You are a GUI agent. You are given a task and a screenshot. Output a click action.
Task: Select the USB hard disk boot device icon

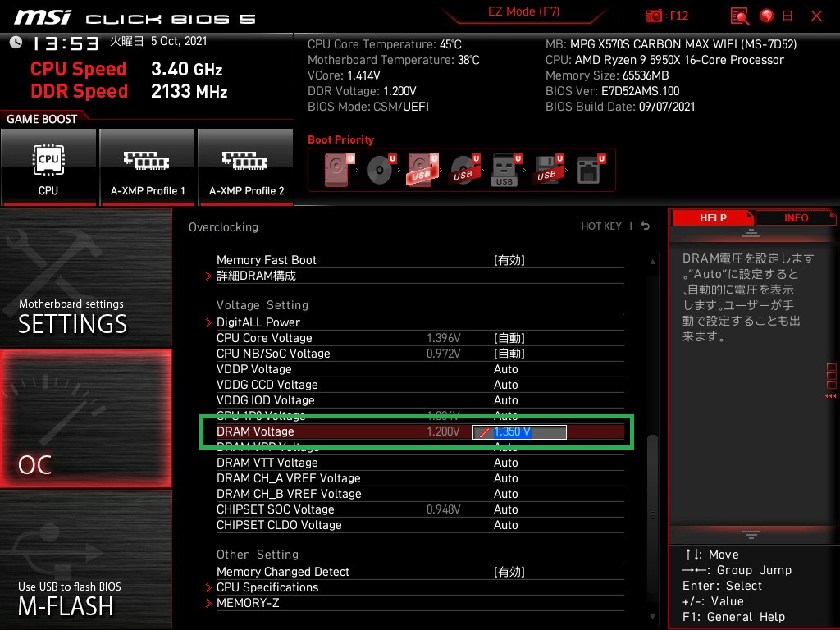[x=422, y=171]
